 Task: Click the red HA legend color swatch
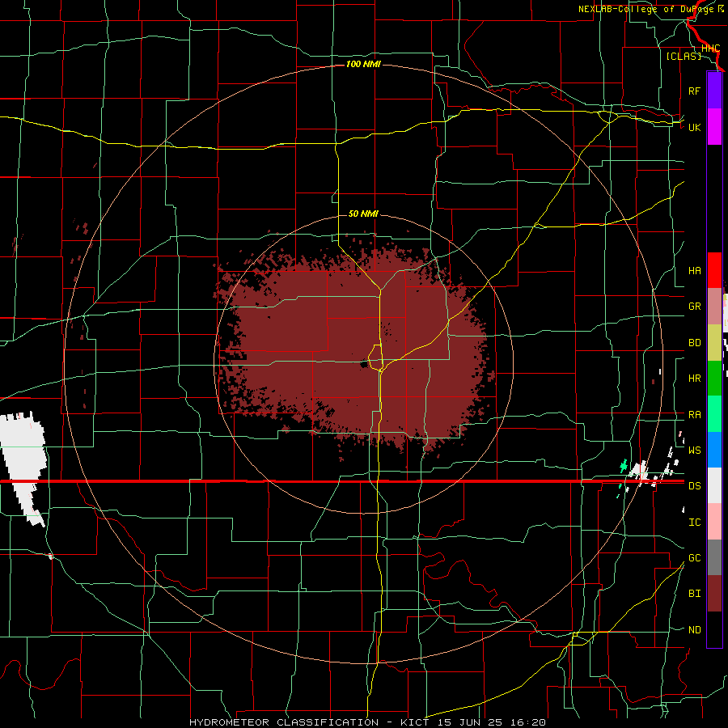pyautogui.click(x=714, y=270)
